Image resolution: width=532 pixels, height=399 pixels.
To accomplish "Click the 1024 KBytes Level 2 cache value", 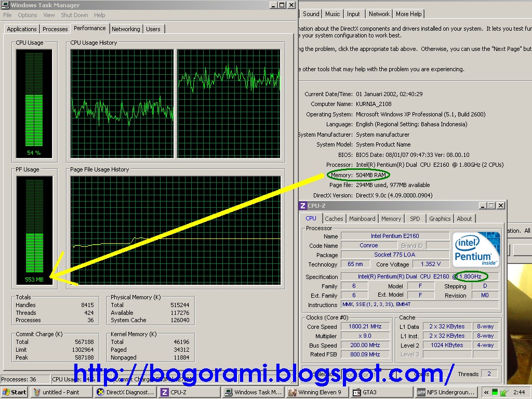I will [447, 345].
